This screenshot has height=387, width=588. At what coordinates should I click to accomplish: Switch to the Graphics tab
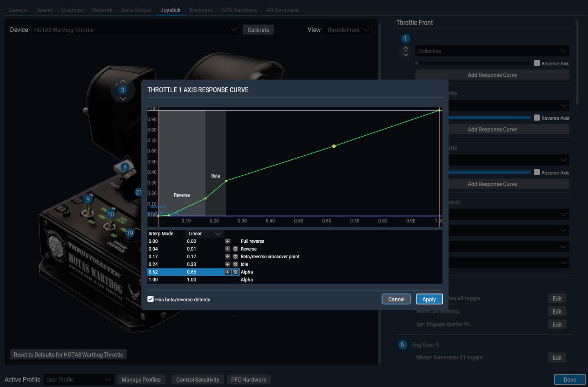72,10
